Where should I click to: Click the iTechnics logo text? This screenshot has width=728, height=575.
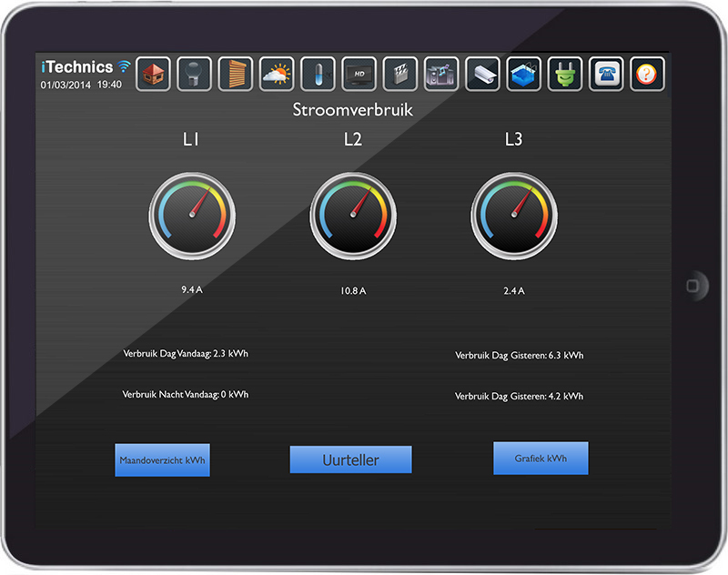point(77,67)
